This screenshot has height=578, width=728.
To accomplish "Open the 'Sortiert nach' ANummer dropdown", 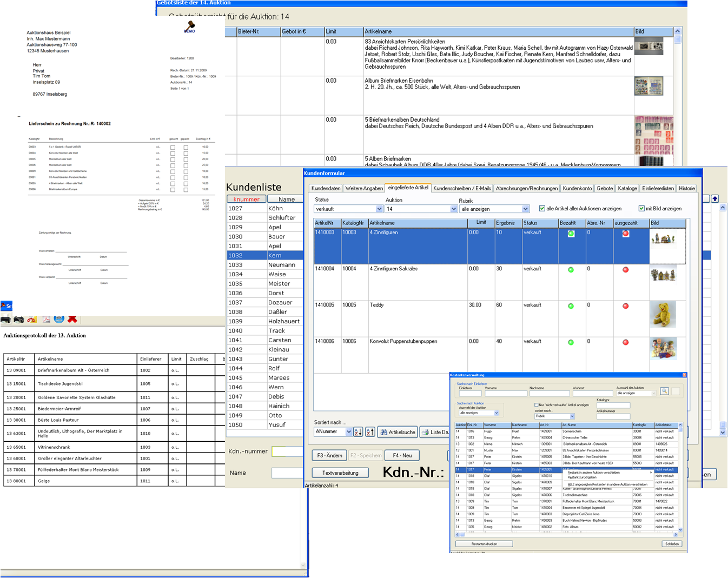I will point(348,432).
